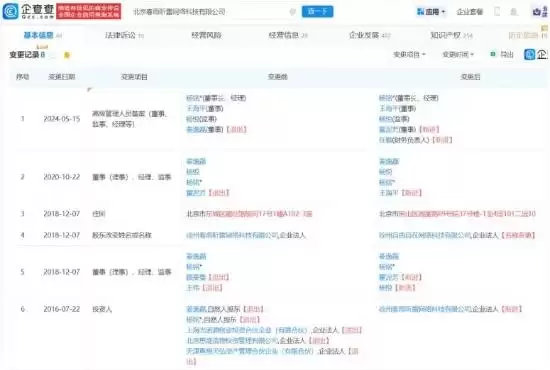The height and width of the screenshot is (370, 550).
Task: Select the date 2016-07-22 in row 6
Action: tap(62, 309)
